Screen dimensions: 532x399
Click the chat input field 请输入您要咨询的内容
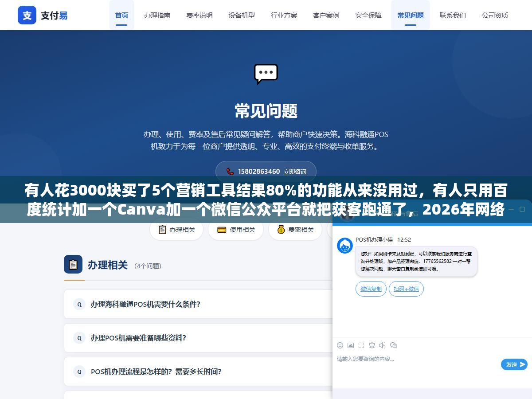click(417, 364)
